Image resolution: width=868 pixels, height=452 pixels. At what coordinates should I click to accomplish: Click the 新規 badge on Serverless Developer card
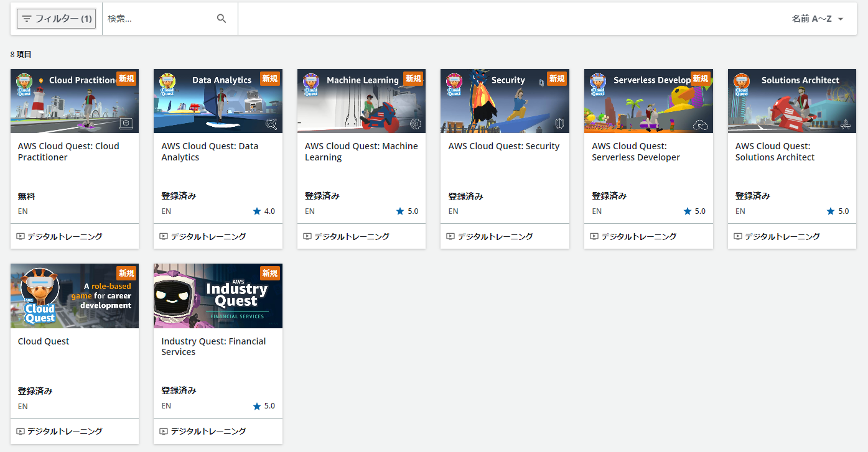[701, 78]
